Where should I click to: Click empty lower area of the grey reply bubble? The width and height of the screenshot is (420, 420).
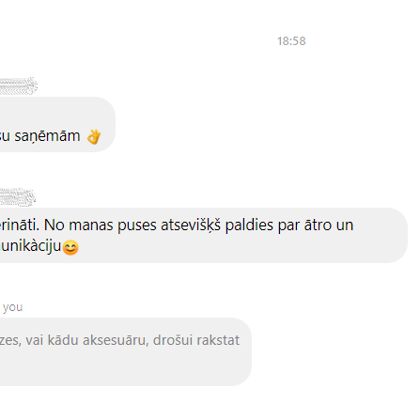tap(126, 368)
